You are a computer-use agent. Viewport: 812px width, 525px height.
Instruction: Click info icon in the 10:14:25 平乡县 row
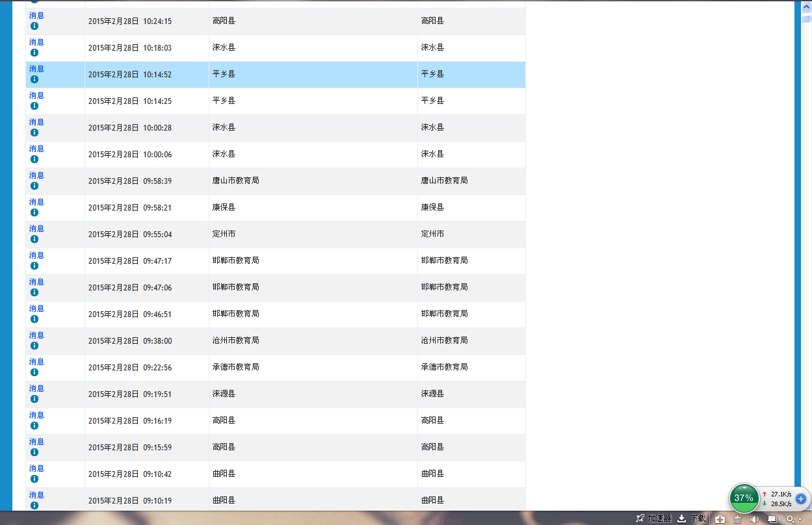click(34, 106)
